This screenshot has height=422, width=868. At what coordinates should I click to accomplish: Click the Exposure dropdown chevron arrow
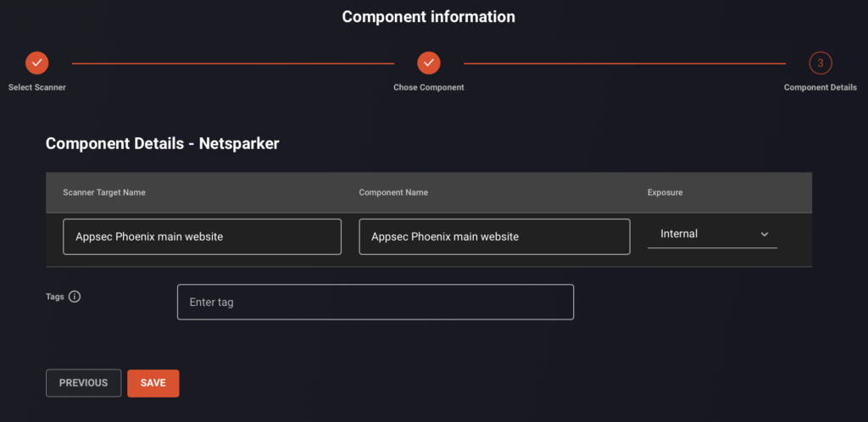click(x=765, y=234)
